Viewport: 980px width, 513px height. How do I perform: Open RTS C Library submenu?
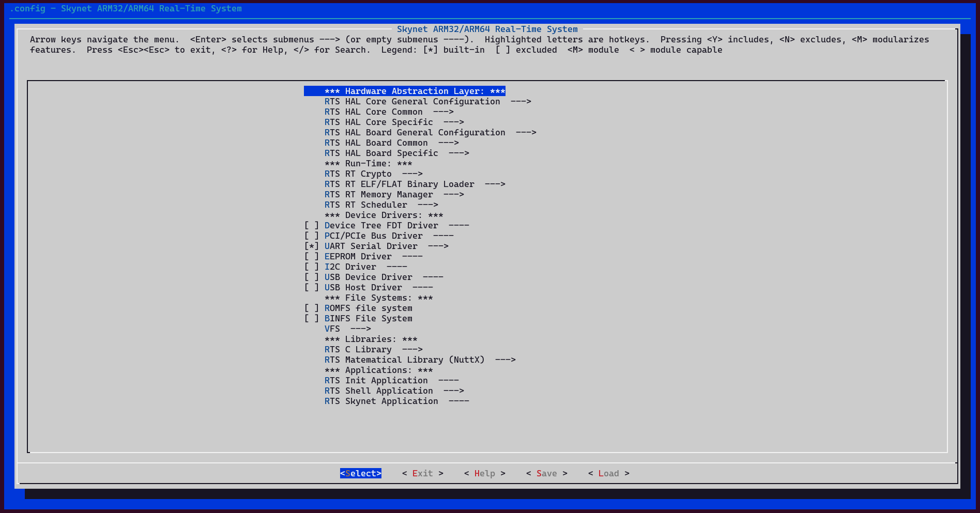[x=374, y=350]
